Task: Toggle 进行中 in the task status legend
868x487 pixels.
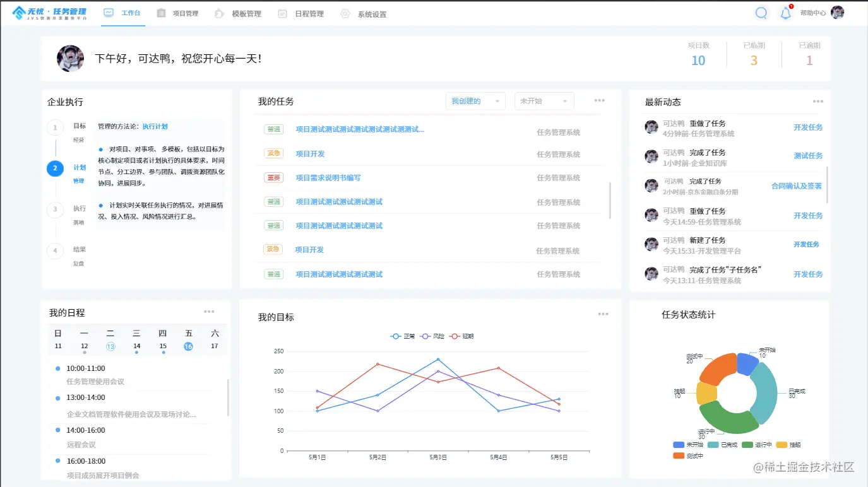Action: click(x=757, y=445)
